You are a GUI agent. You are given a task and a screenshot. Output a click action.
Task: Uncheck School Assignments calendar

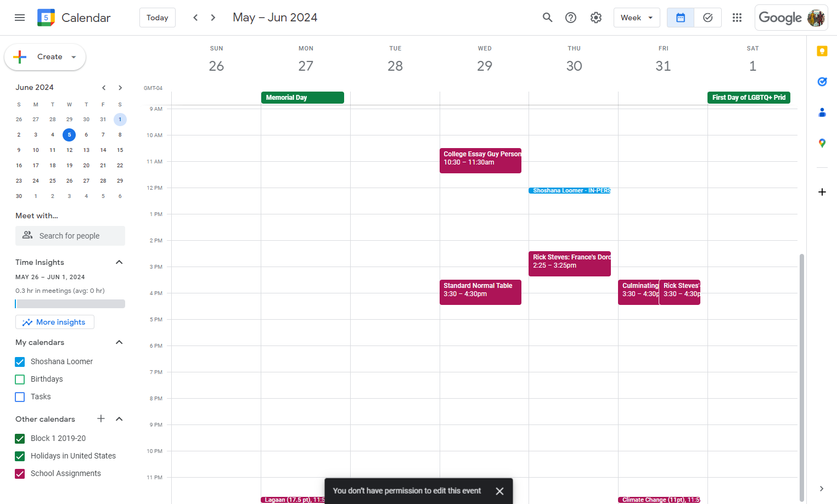tap(20, 474)
